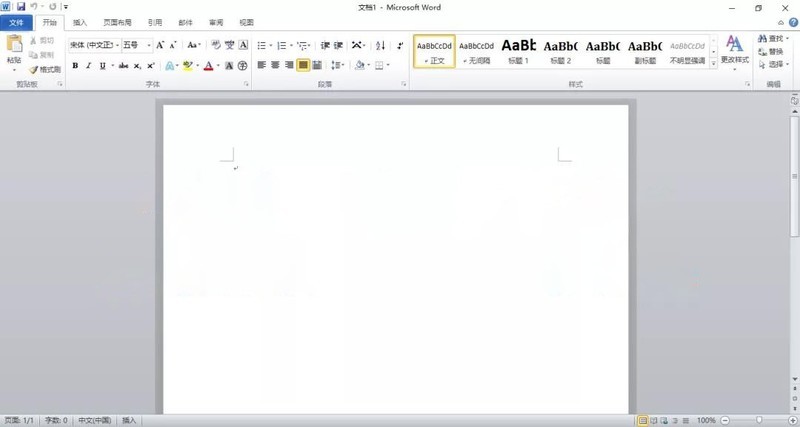Click the language indicator 中文(中国) in status bar

point(95,420)
